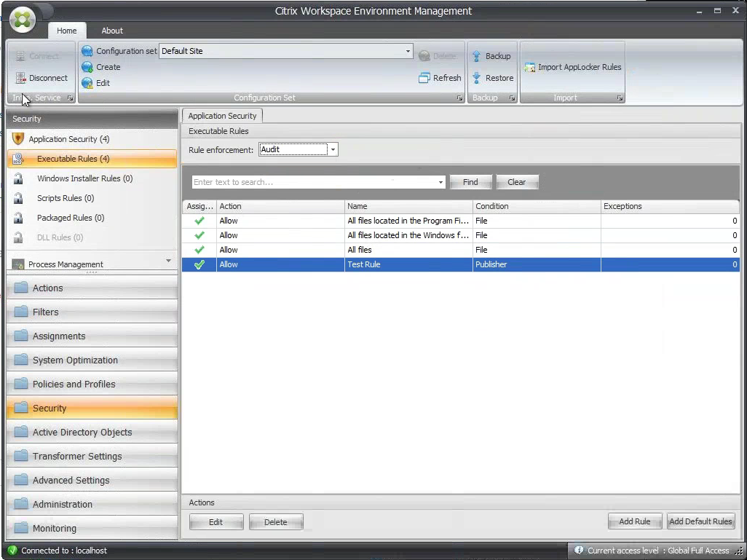This screenshot has height=560, width=747.
Task: Click the Find button
Action: tap(470, 182)
